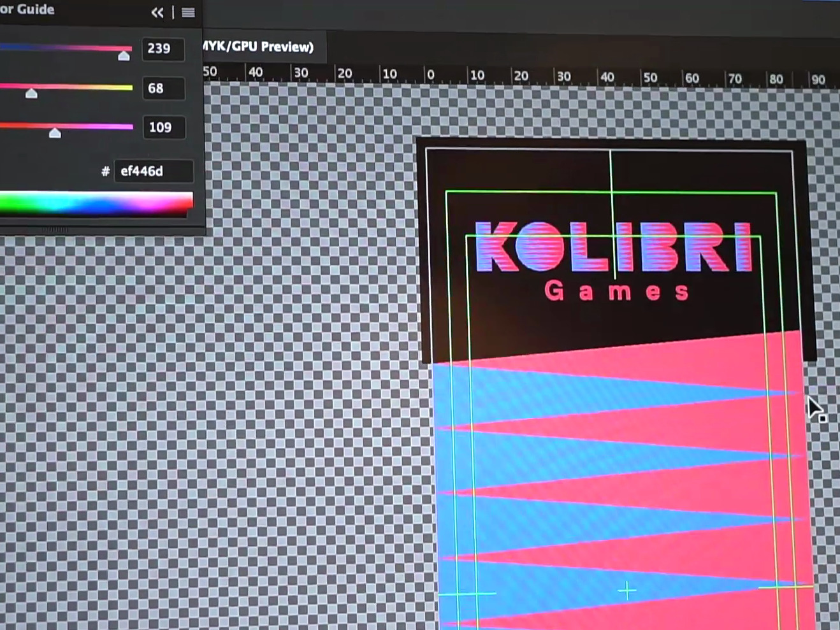Click the horizontal ruler above the canvas
The height and width of the screenshot is (630, 840).
coord(521,76)
